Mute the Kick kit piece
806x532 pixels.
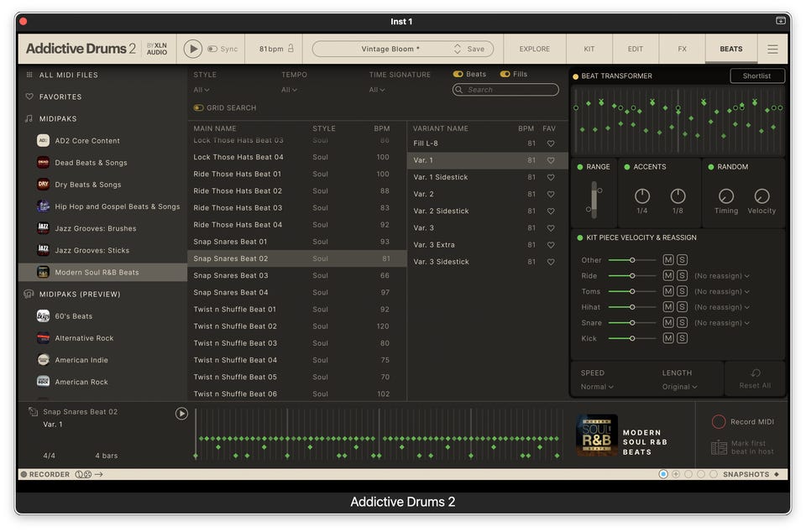pos(668,338)
